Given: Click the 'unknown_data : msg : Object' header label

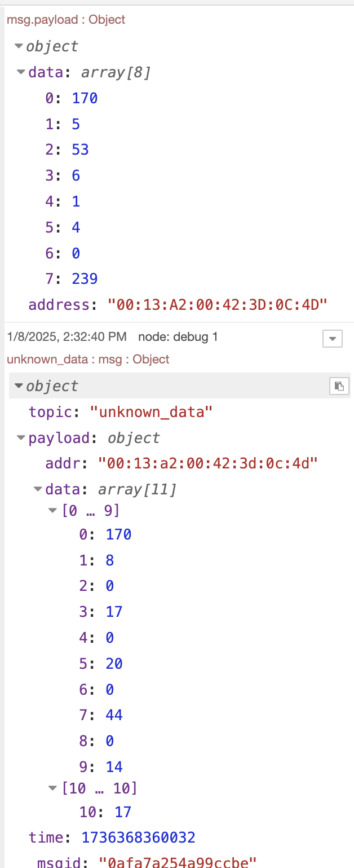Looking at the screenshot, I should point(88,359).
